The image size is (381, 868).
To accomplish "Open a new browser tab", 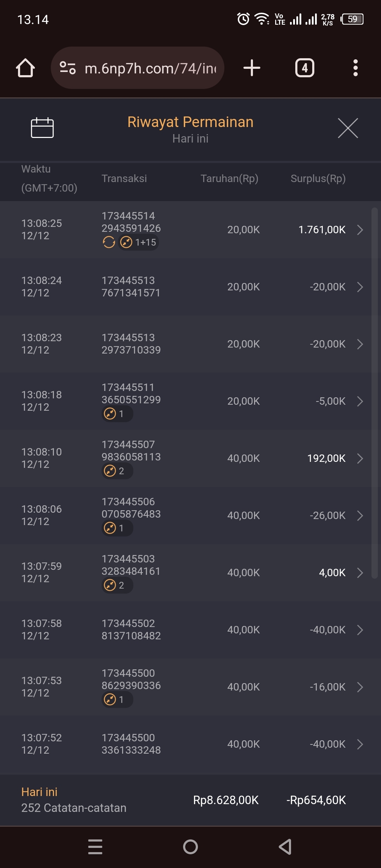I will 252,68.
